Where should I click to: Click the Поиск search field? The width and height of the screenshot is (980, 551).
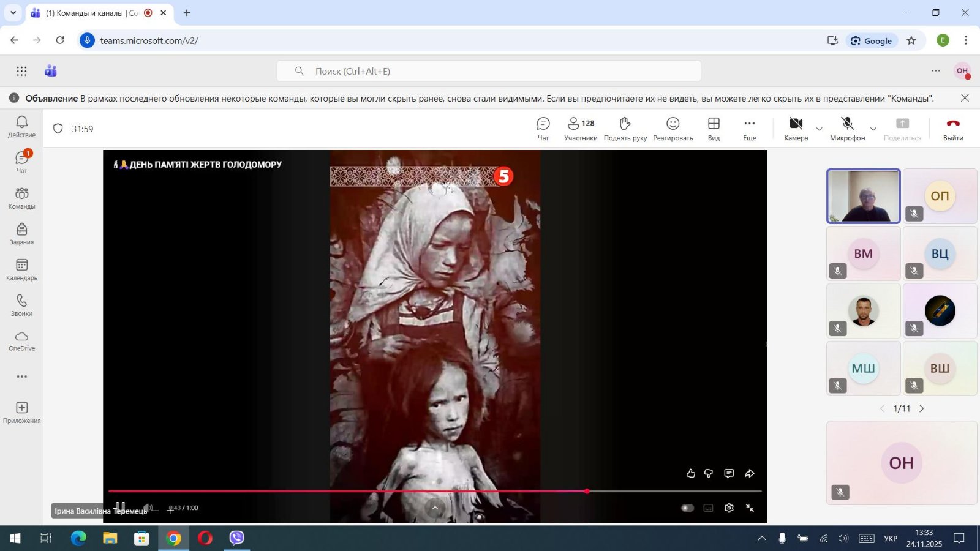[x=489, y=71]
